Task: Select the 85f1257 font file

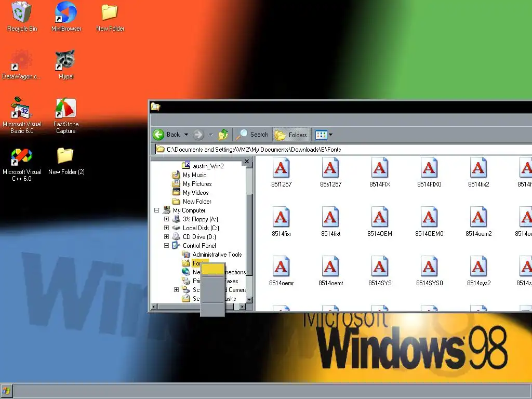Action: point(281,172)
